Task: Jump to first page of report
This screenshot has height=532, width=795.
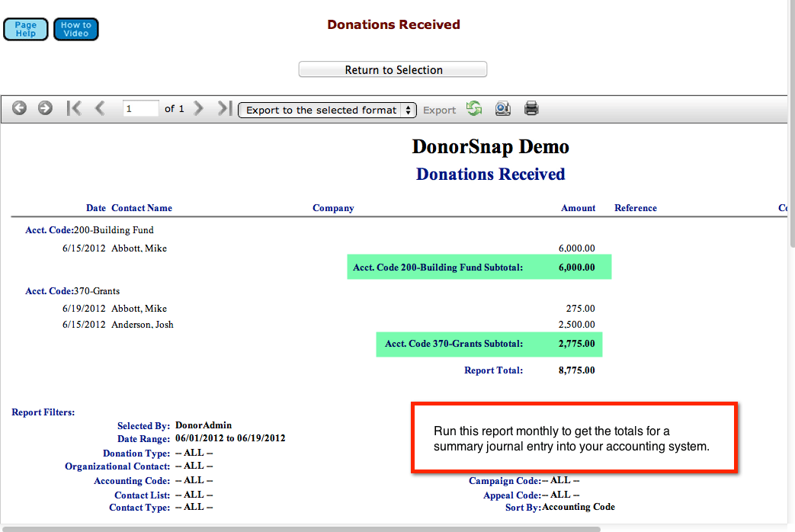Action: click(73, 108)
